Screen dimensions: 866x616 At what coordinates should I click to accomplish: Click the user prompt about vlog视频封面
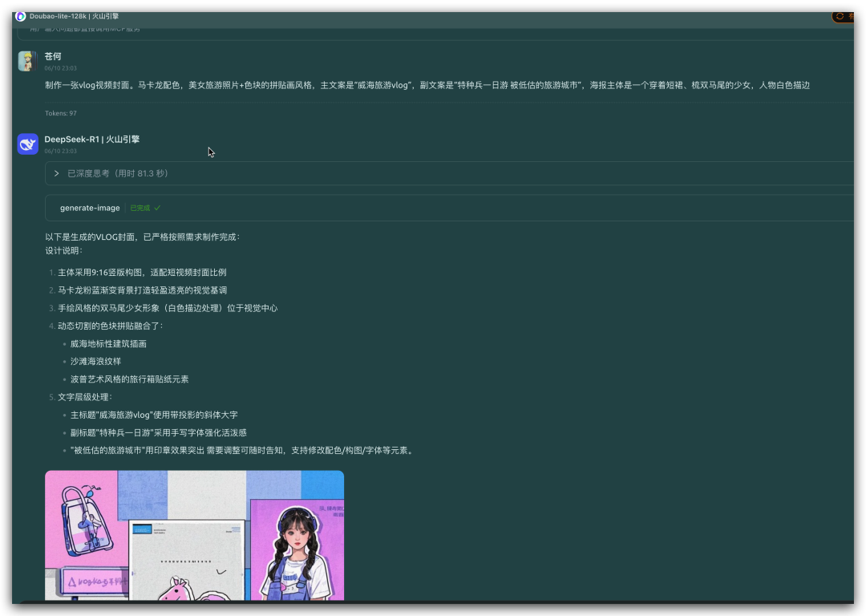427,85
